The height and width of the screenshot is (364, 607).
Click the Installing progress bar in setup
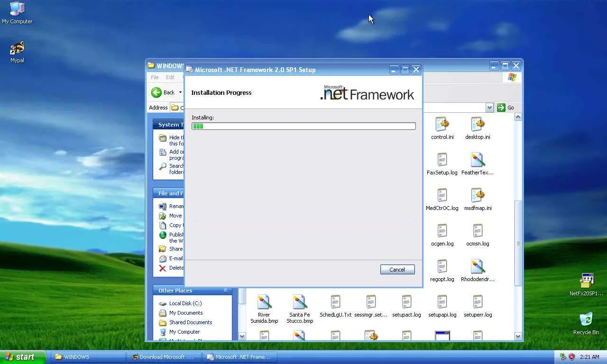click(303, 126)
